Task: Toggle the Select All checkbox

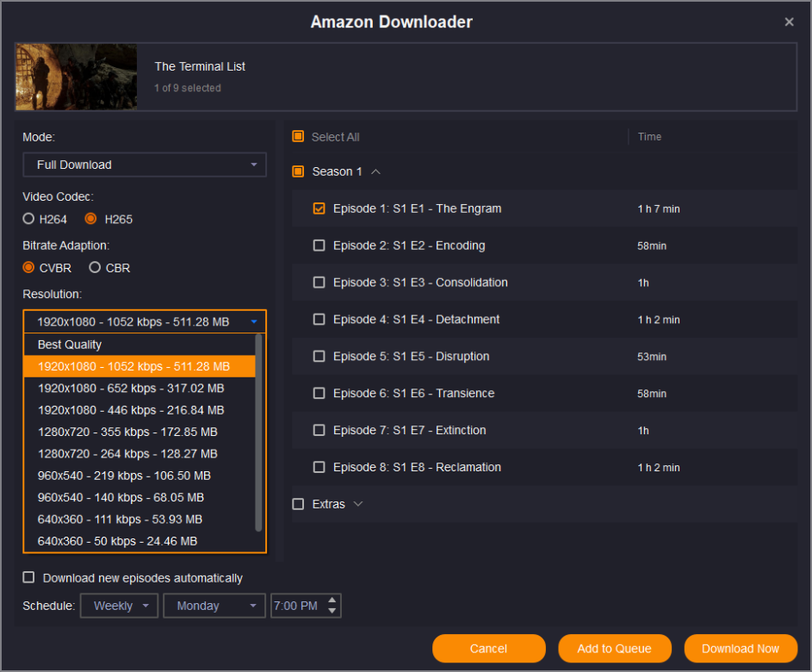Action: tap(299, 137)
